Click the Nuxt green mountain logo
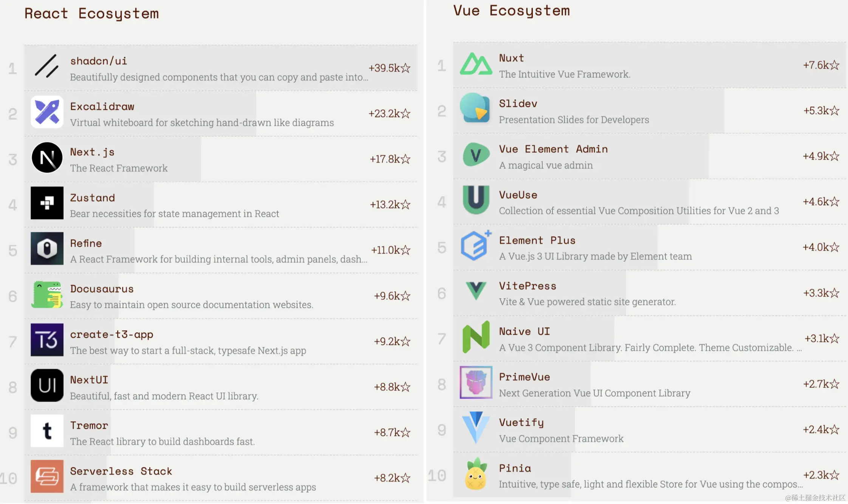 click(476, 64)
